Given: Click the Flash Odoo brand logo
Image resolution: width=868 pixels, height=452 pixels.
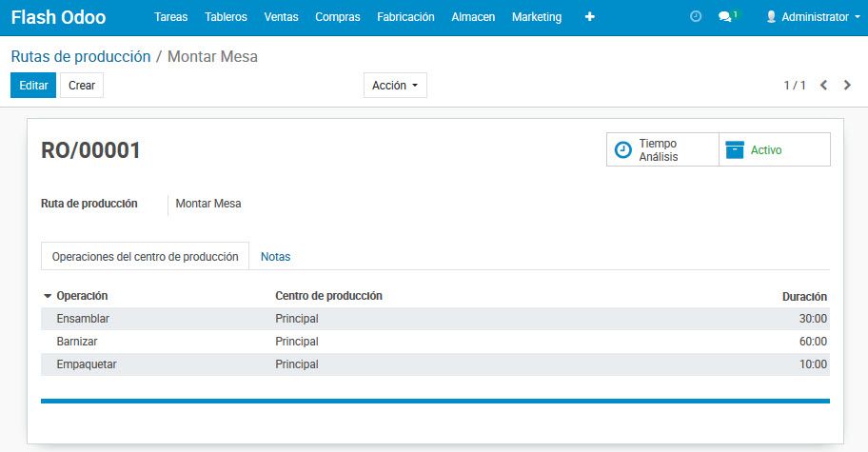Looking at the screenshot, I should click(58, 17).
